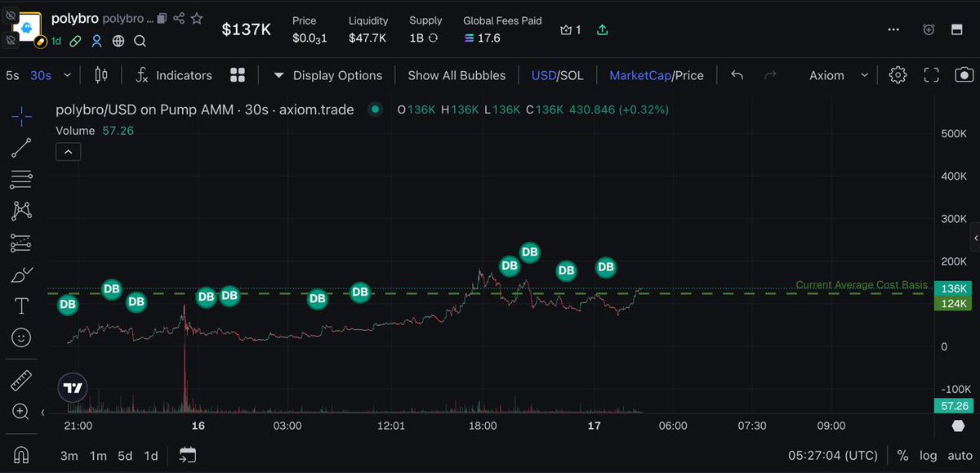
Task: Switch chart to MarketCap view
Action: pyautogui.click(x=639, y=75)
